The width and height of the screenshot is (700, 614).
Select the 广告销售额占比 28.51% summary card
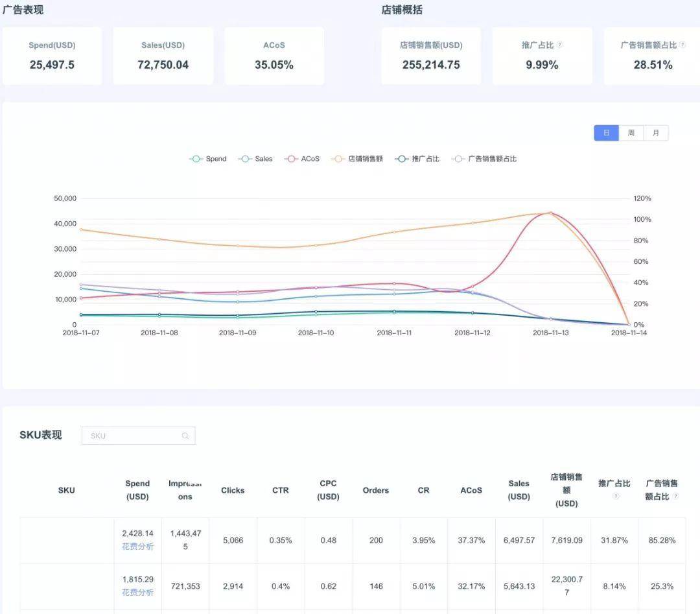coord(652,56)
